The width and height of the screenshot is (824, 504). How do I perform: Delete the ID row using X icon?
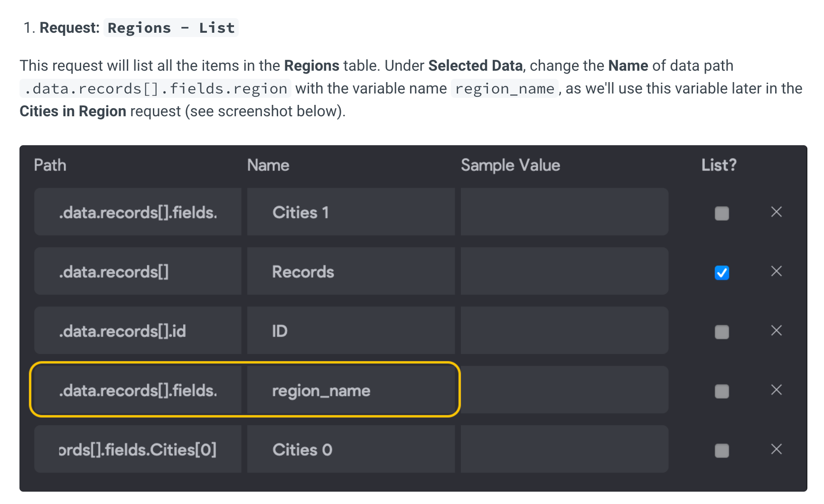[x=776, y=330]
